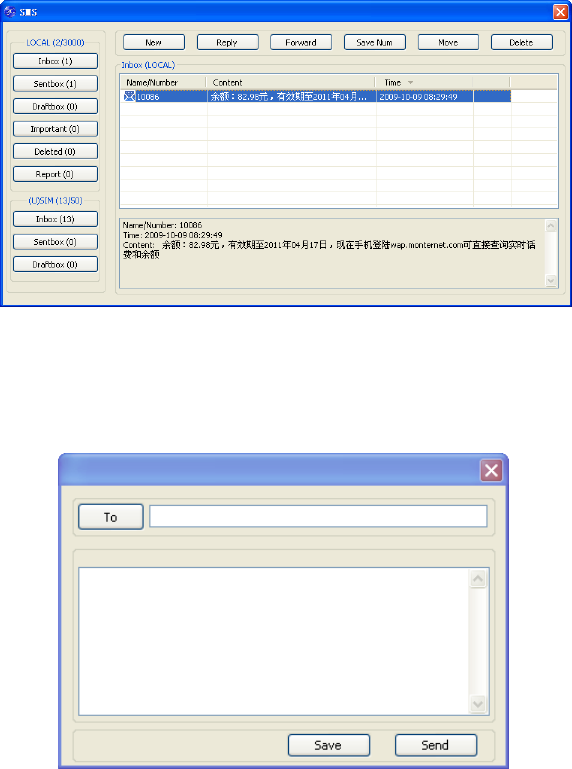Click the To button to choose recipients

click(x=111, y=517)
